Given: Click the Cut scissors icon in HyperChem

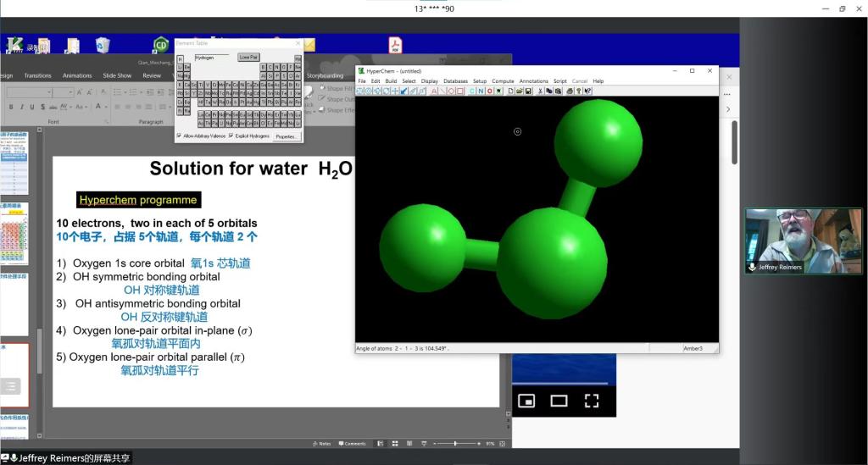Looking at the screenshot, I should click(x=540, y=91).
